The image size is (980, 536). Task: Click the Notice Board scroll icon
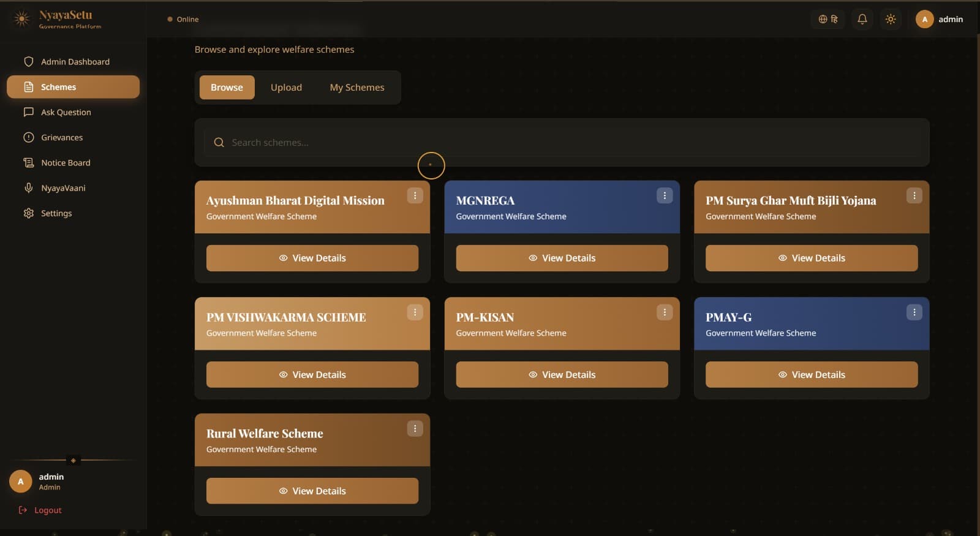tap(28, 162)
